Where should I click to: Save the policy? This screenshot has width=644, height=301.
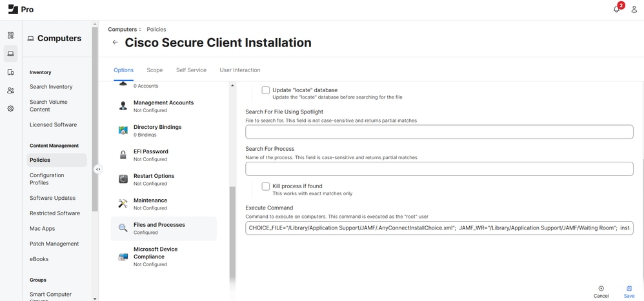(x=629, y=291)
